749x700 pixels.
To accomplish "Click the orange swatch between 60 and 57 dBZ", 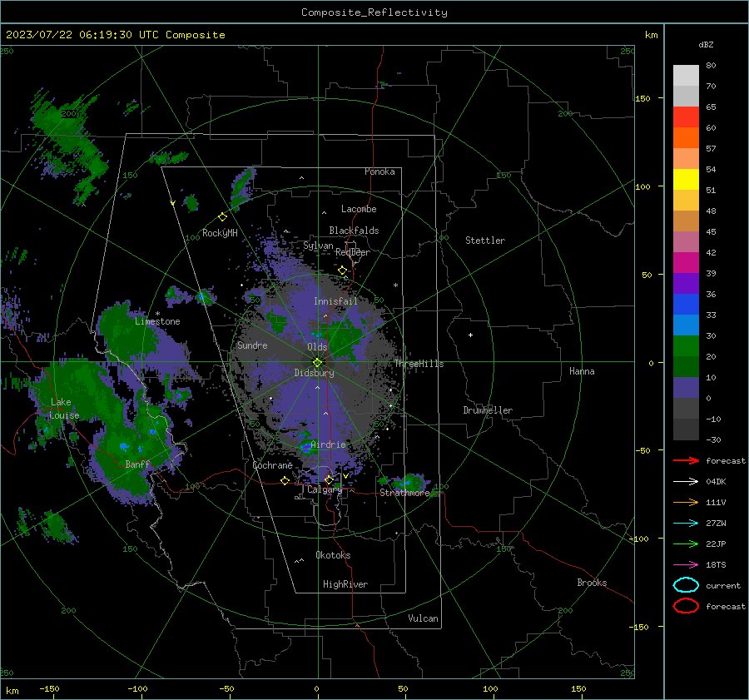I will [686, 138].
